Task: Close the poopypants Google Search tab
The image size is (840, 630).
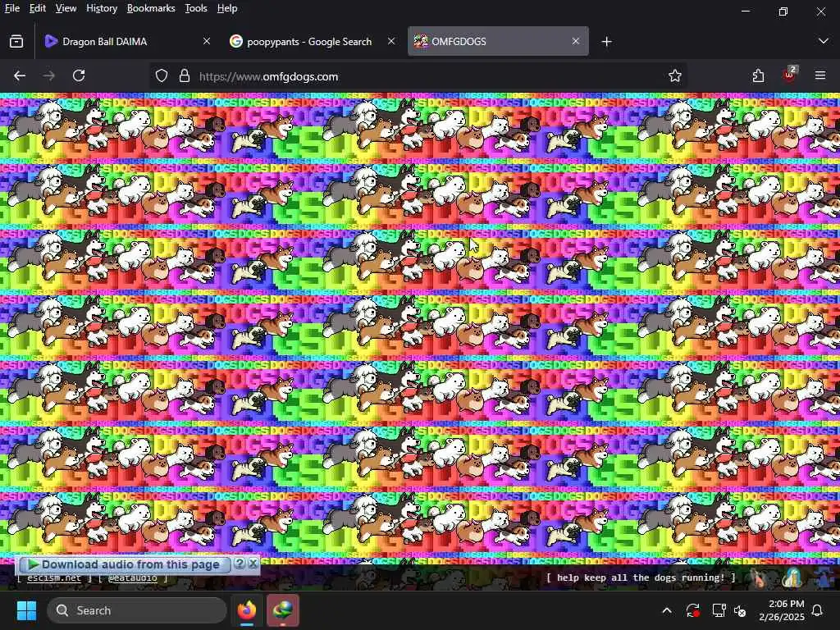Action: click(x=391, y=41)
